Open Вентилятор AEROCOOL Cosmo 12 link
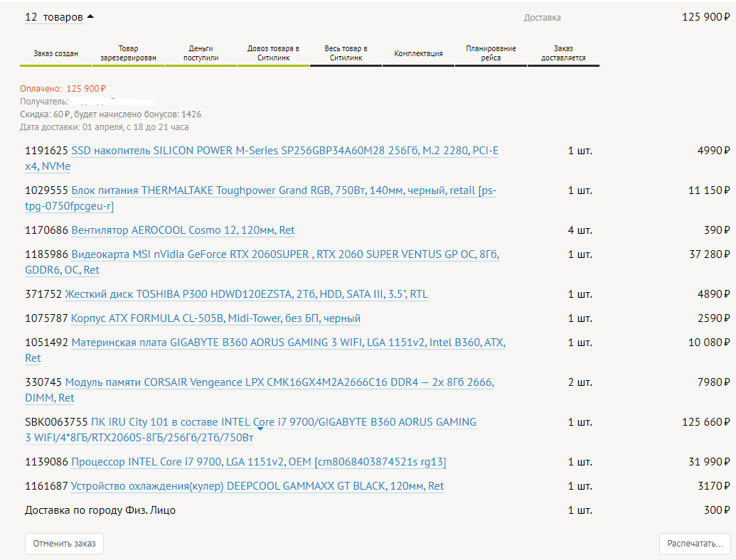736x560 pixels. pyautogui.click(x=183, y=230)
